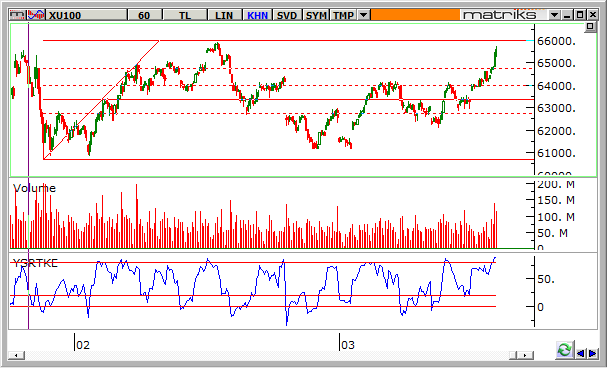
Task: Click the 50. indicator axis label
Action: coord(546,279)
